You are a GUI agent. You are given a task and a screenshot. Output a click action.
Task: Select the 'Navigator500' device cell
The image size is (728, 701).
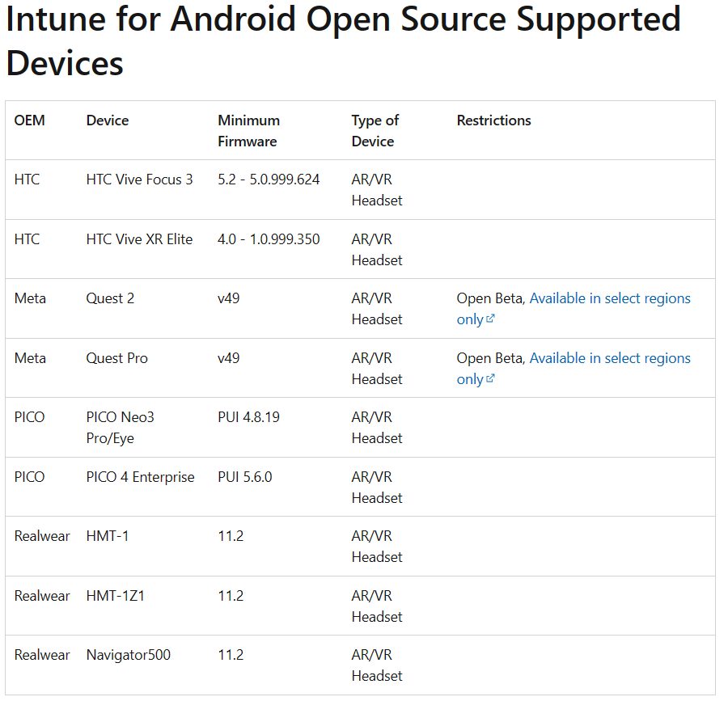click(128, 655)
